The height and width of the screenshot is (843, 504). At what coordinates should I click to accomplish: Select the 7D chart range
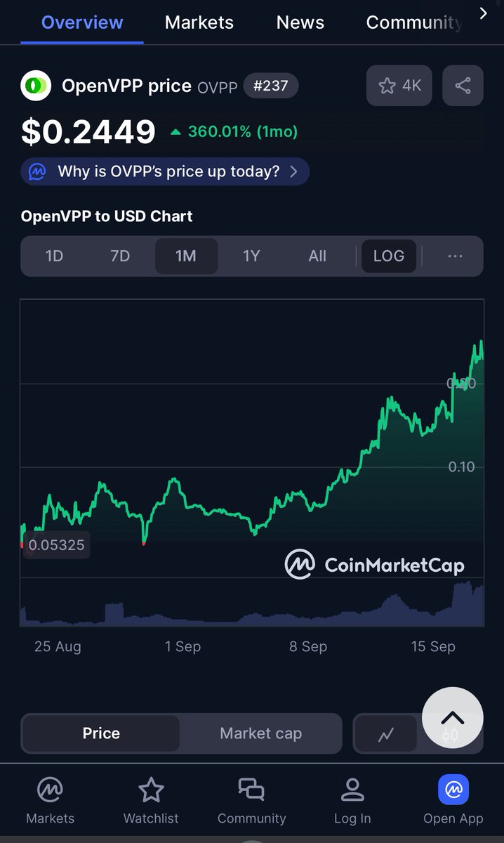coord(120,256)
